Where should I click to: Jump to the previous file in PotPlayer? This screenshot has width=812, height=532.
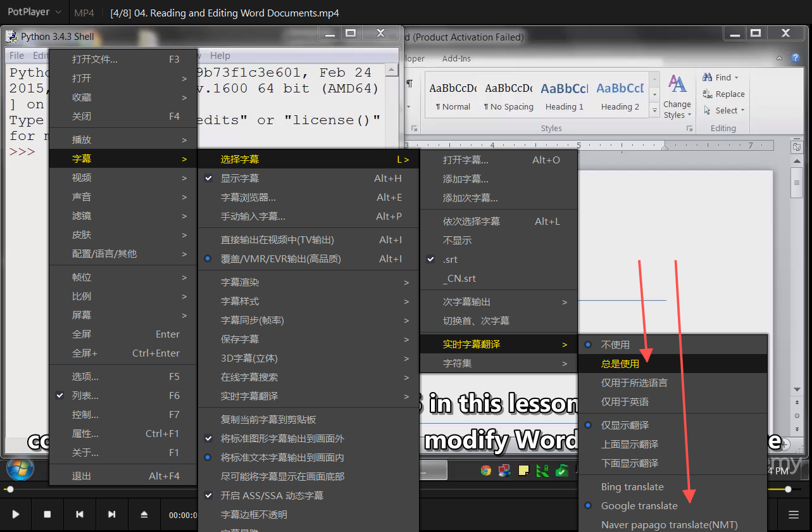(x=80, y=515)
